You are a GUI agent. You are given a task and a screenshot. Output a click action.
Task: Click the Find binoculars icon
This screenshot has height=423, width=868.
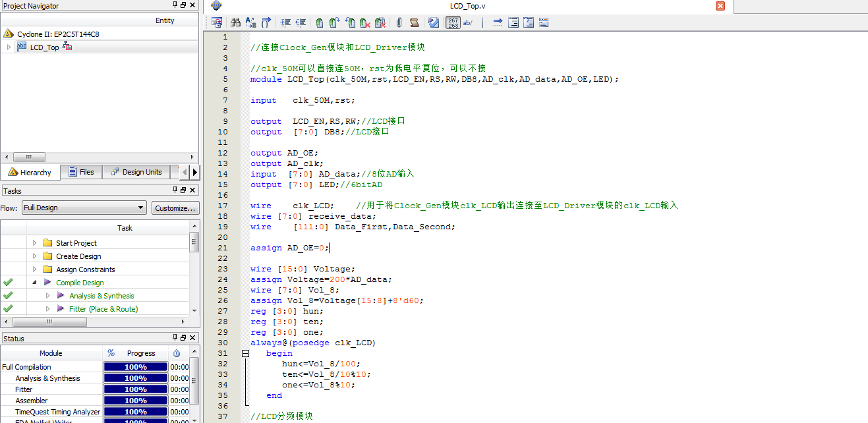[235, 22]
